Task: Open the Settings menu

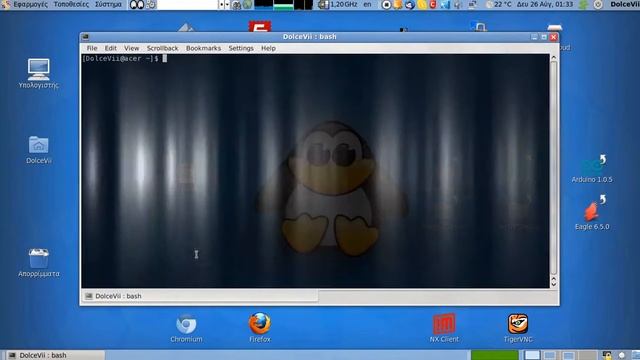Action: [241, 48]
